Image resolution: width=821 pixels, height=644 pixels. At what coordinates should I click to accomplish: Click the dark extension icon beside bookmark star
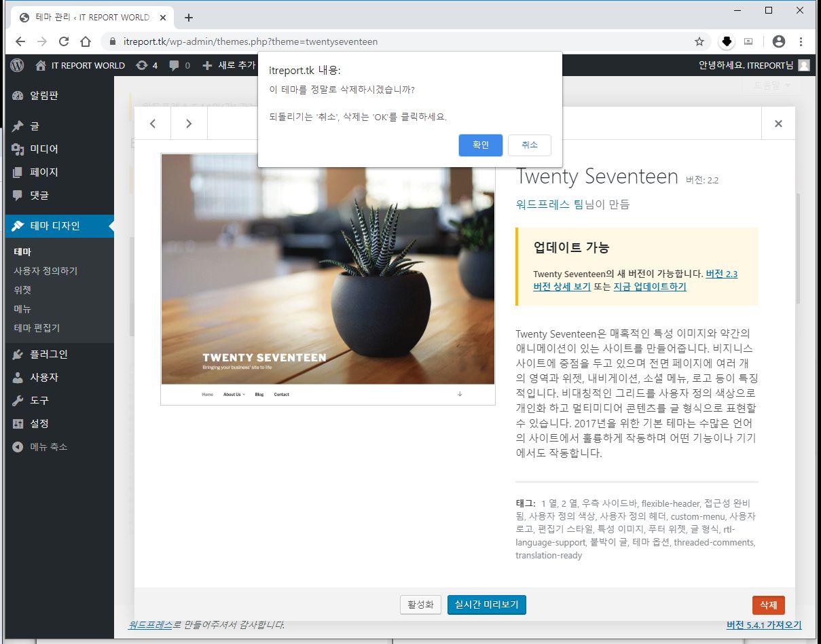click(x=727, y=41)
